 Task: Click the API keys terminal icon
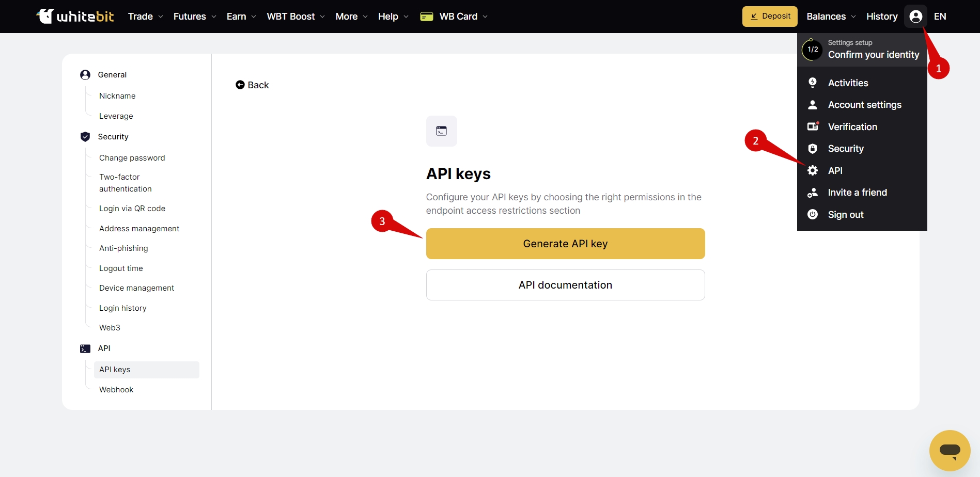[441, 131]
